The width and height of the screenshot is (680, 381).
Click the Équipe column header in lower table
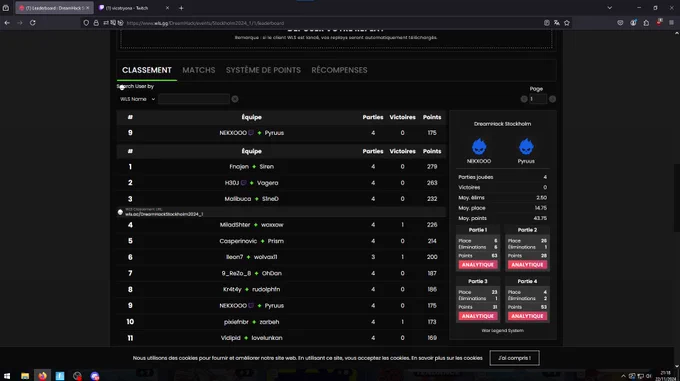(x=252, y=151)
